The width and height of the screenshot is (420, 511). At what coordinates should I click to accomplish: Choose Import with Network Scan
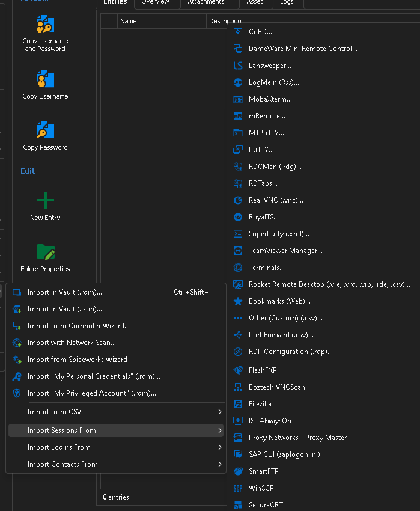(116, 343)
